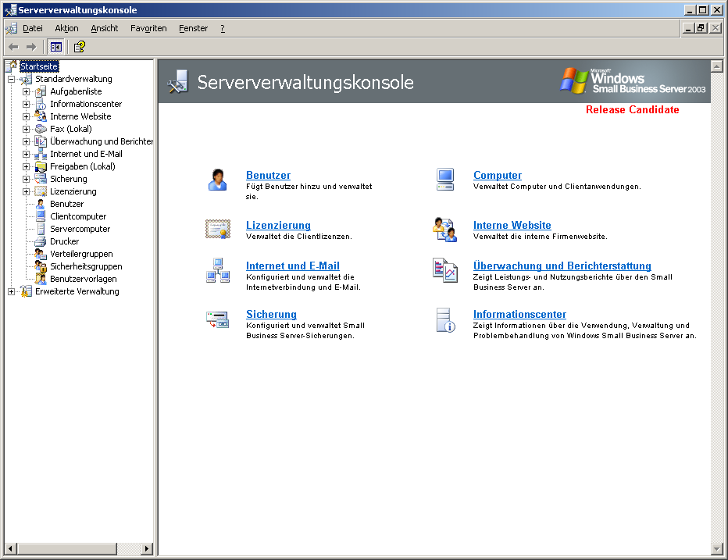Viewport: 728px width, 560px height.
Task: Click the help question mark toolbar icon
Action: (79, 47)
